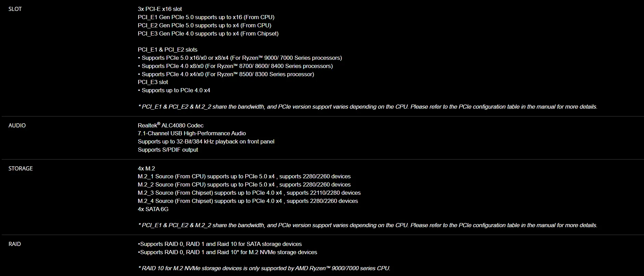The width and height of the screenshot is (644, 276).
Task: Click the RAID section label
Action: (x=15, y=244)
